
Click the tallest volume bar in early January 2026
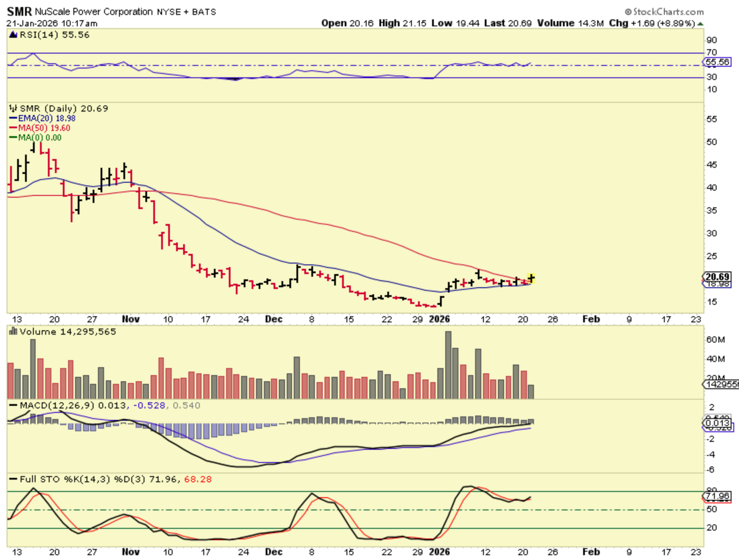click(x=448, y=365)
